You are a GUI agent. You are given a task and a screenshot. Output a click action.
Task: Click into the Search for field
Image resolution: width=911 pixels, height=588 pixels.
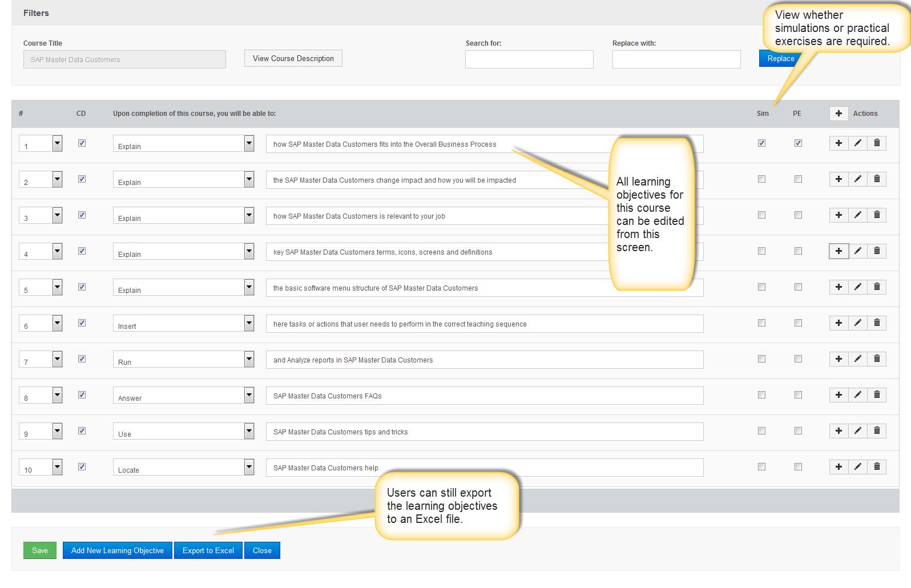529,59
